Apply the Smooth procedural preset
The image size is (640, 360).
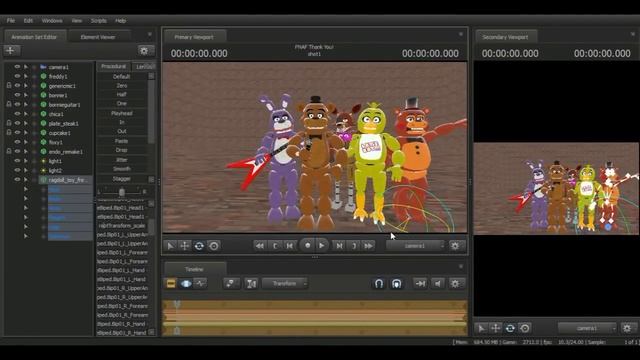click(x=122, y=169)
